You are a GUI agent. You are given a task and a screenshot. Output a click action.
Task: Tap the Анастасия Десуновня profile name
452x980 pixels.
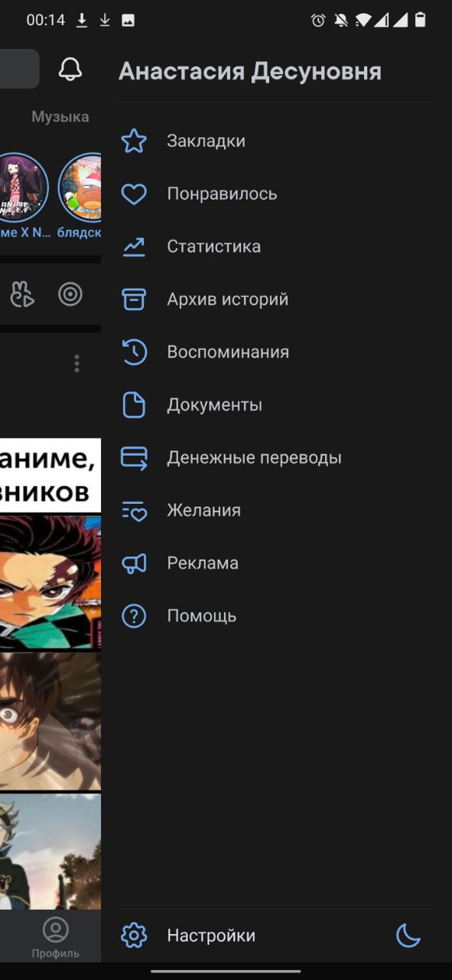pyautogui.click(x=250, y=72)
